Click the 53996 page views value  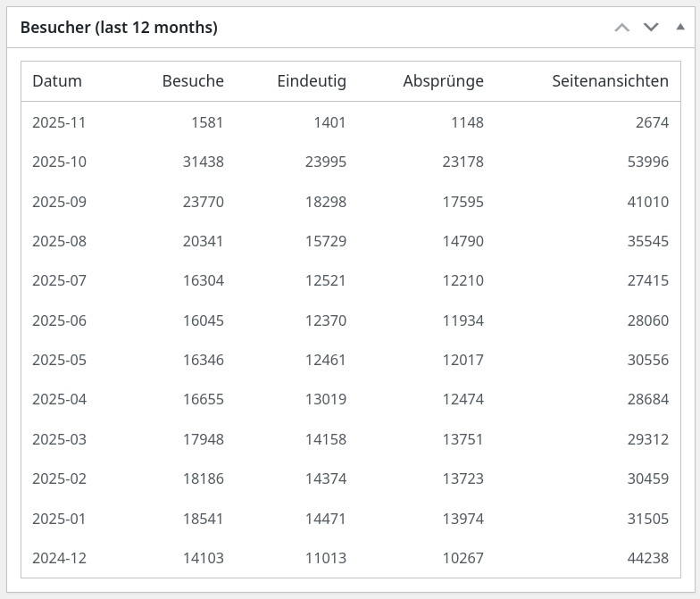(x=647, y=162)
